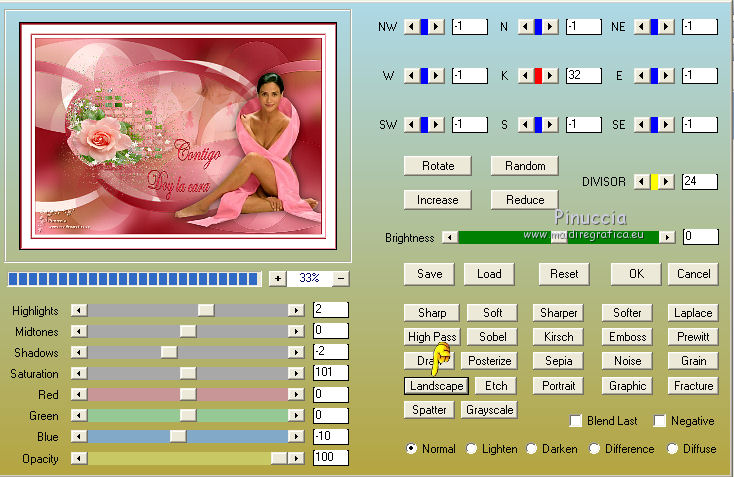Decrease the N value with left arrow
Image resolution: width=734 pixels, height=477 pixels.
(525, 27)
